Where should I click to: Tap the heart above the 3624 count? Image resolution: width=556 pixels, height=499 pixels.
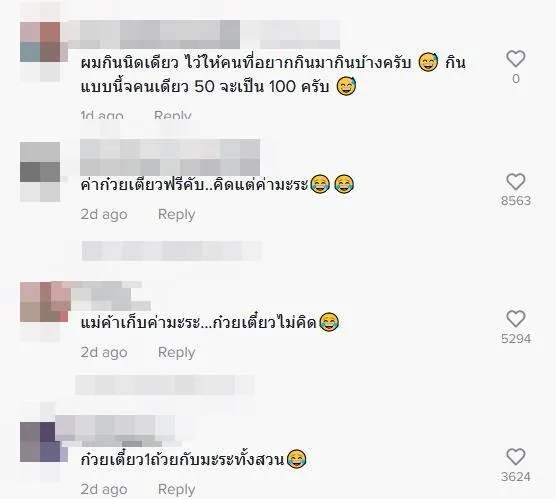coord(516,456)
